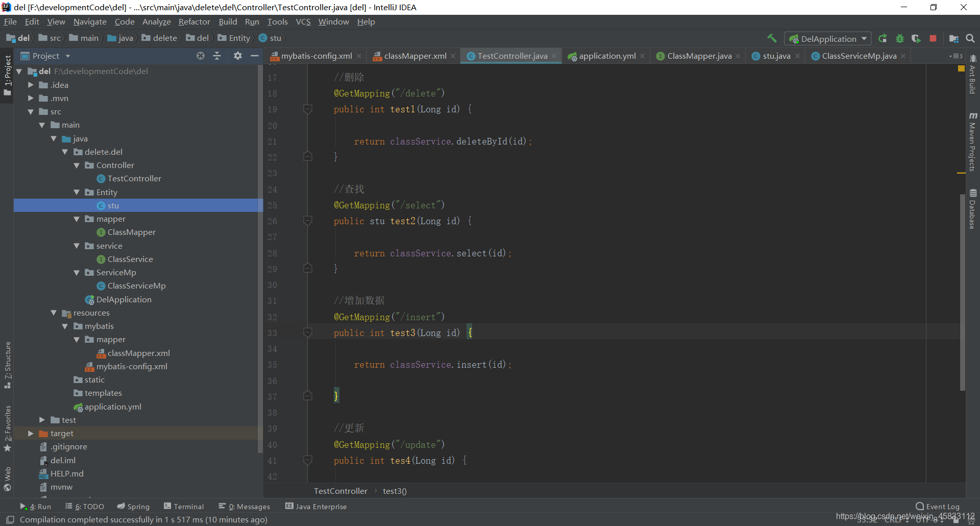
Task: Open the Refactor menu
Action: coord(194,22)
